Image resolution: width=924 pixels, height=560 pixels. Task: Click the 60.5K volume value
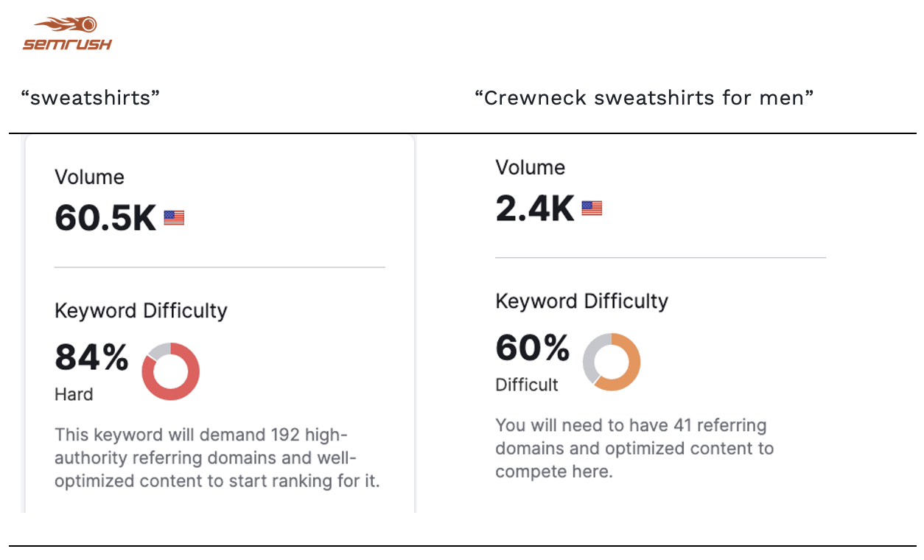105,218
